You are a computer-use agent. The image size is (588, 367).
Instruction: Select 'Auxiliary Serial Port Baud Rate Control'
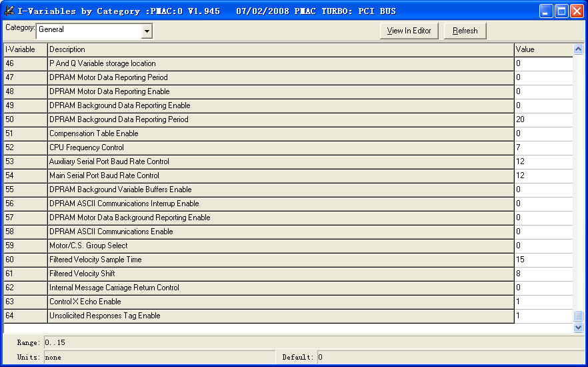click(x=281, y=161)
